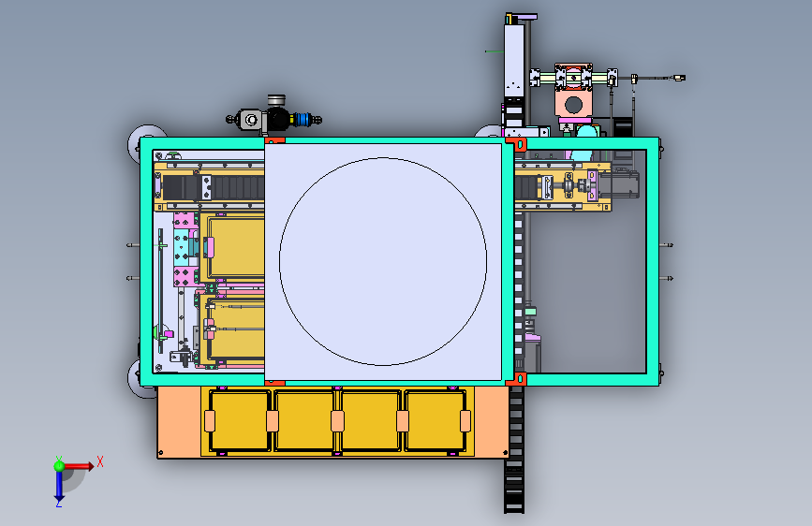Select the black cable drag chain below the frame
This screenshot has width=812, height=526.
514,449
